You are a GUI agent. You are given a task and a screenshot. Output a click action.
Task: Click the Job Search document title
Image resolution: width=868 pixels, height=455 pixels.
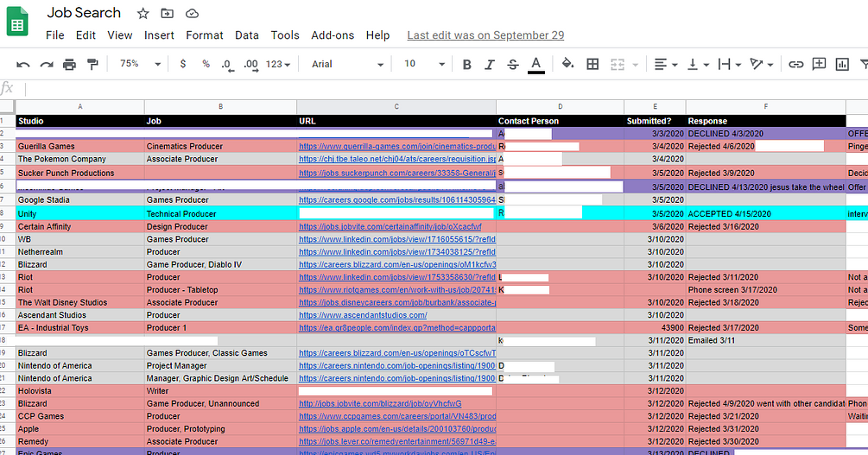[x=84, y=13]
